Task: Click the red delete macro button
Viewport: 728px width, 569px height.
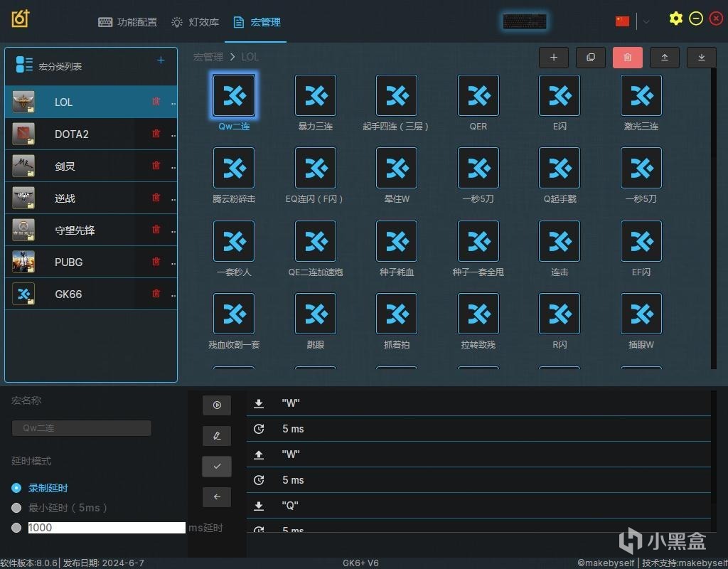Action: (x=627, y=58)
